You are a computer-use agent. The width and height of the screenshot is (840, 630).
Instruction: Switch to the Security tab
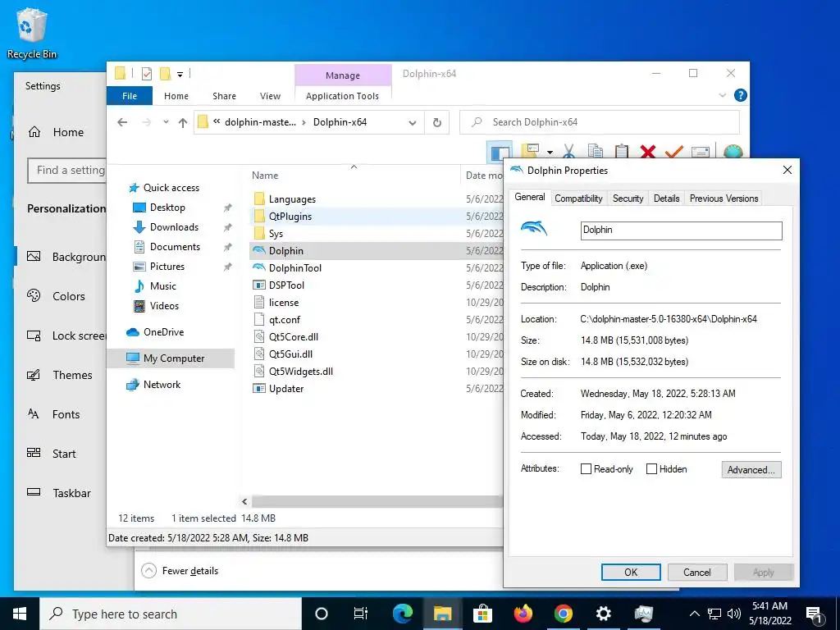628,199
